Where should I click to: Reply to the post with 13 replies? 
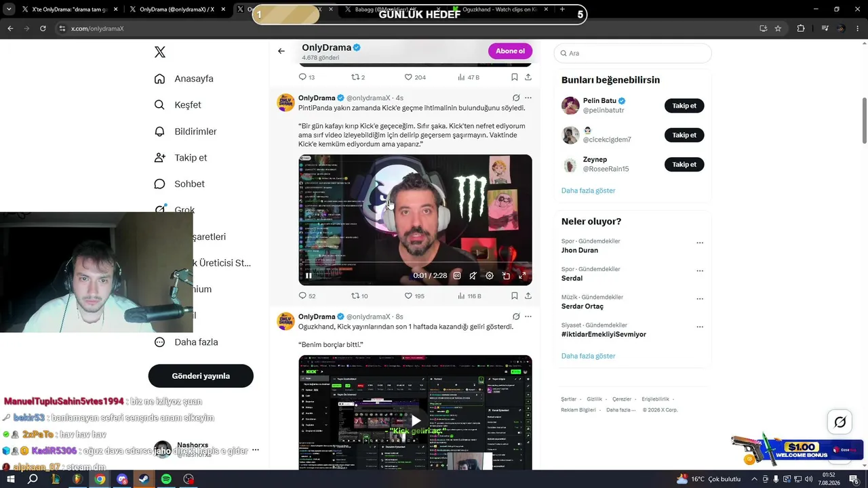[307, 77]
